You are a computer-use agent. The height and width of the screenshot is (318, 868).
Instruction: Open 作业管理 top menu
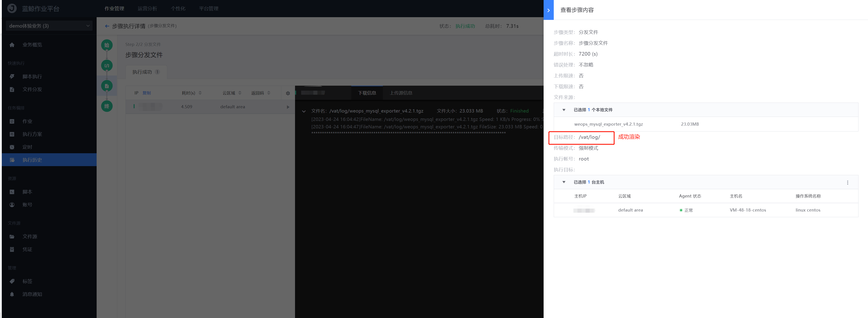114,9
